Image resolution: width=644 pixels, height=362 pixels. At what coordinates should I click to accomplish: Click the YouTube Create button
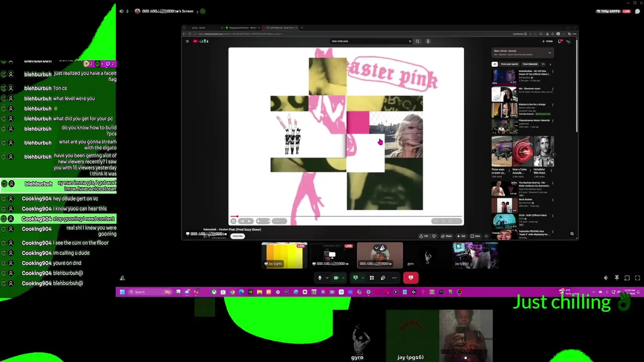point(547,41)
